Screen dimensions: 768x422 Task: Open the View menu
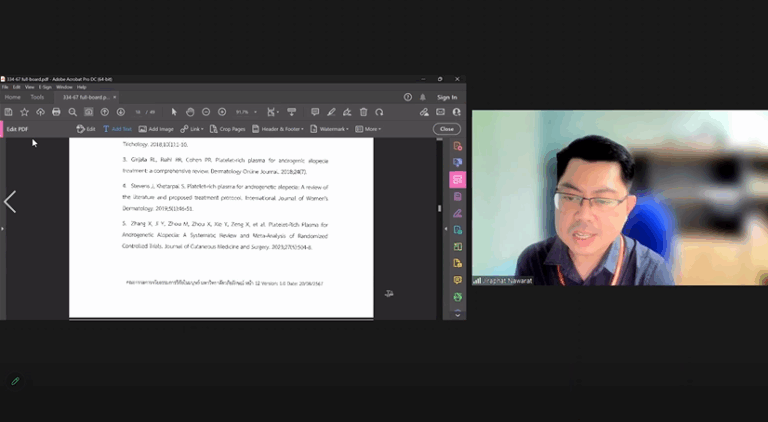point(31,87)
